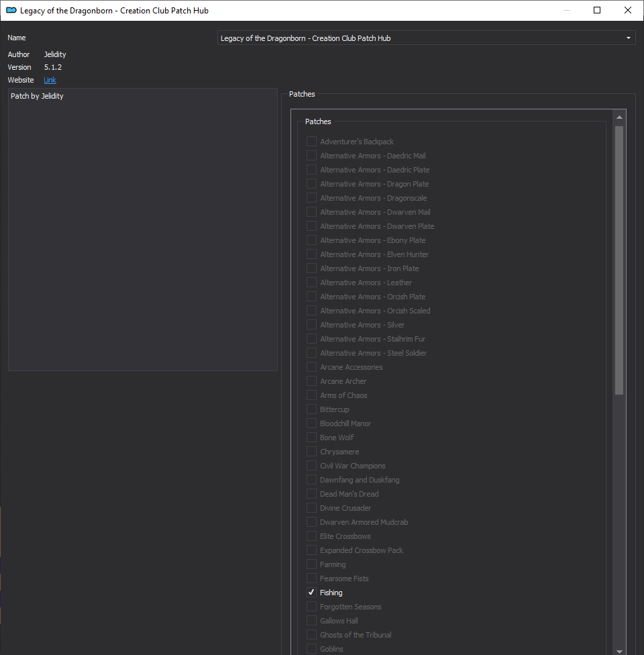644x655 pixels.
Task: Enable the Forgotten Seasons patch
Action: (311, 607)
